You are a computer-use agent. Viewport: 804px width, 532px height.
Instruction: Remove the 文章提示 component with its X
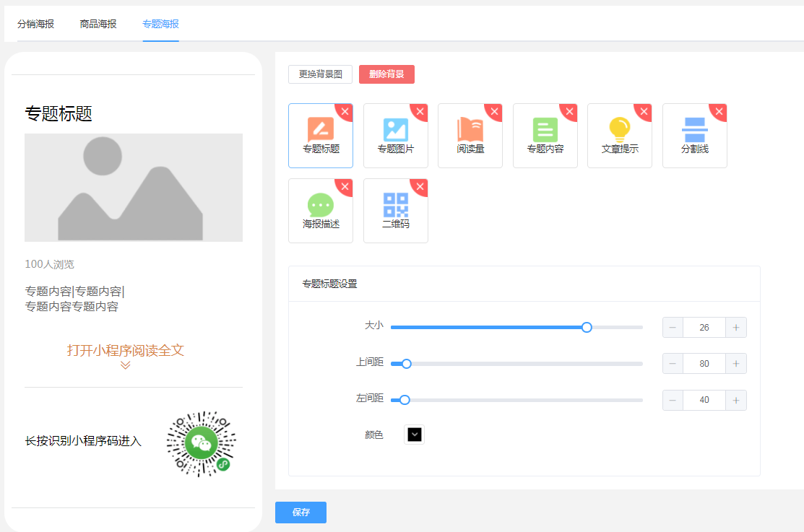(644, 112)
